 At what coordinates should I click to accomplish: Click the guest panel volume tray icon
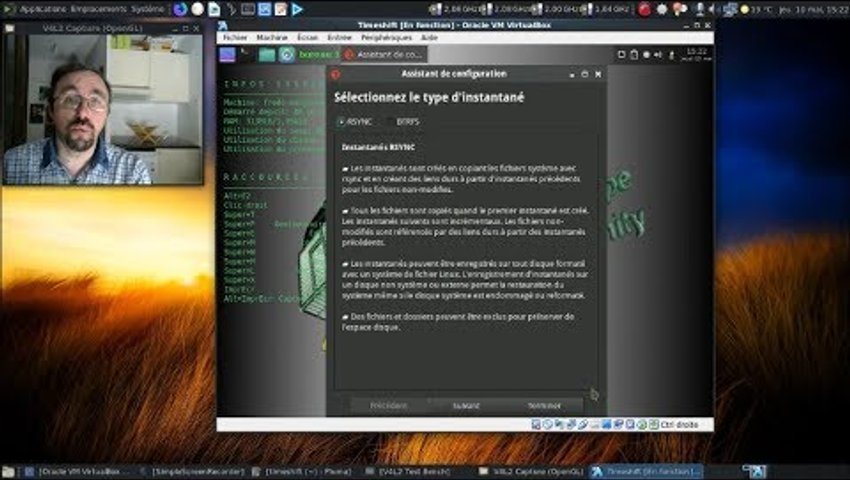(658, 54)
